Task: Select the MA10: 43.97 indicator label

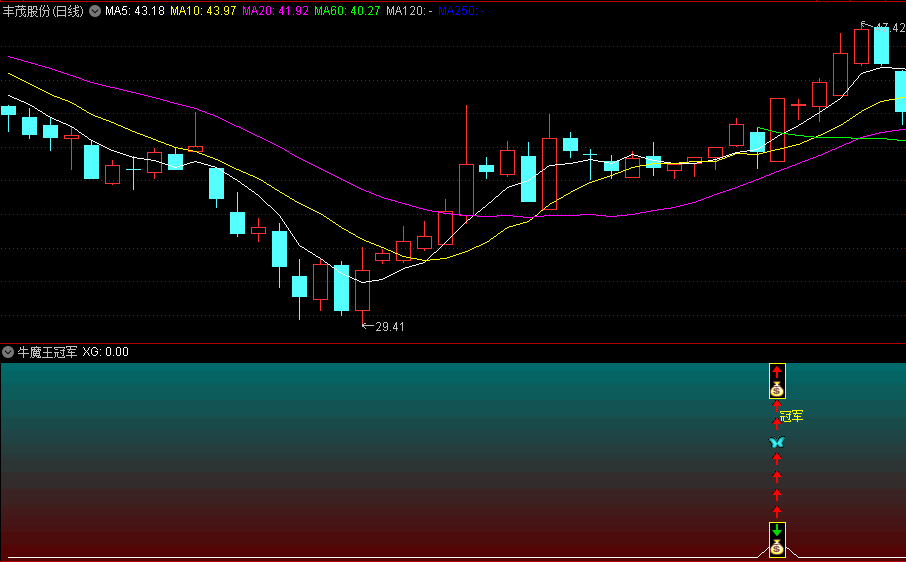Action: click(x=203, y=11)
